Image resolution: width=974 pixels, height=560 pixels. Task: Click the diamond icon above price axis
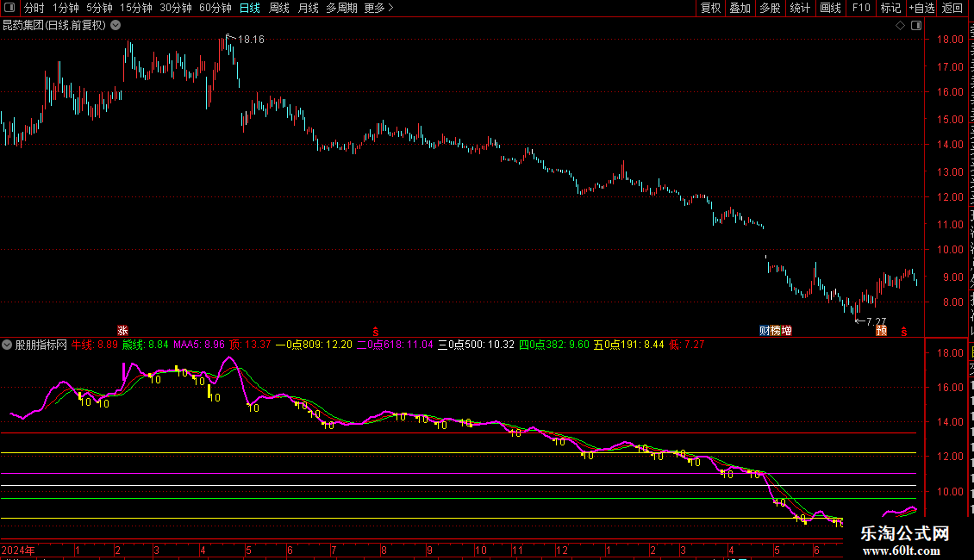click(900, 25)
